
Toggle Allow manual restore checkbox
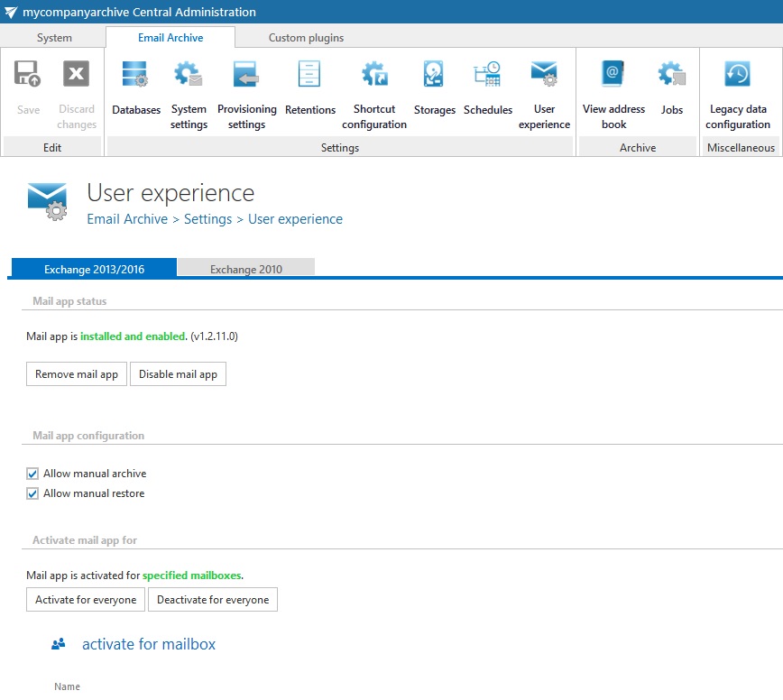(x=32, y=493)
